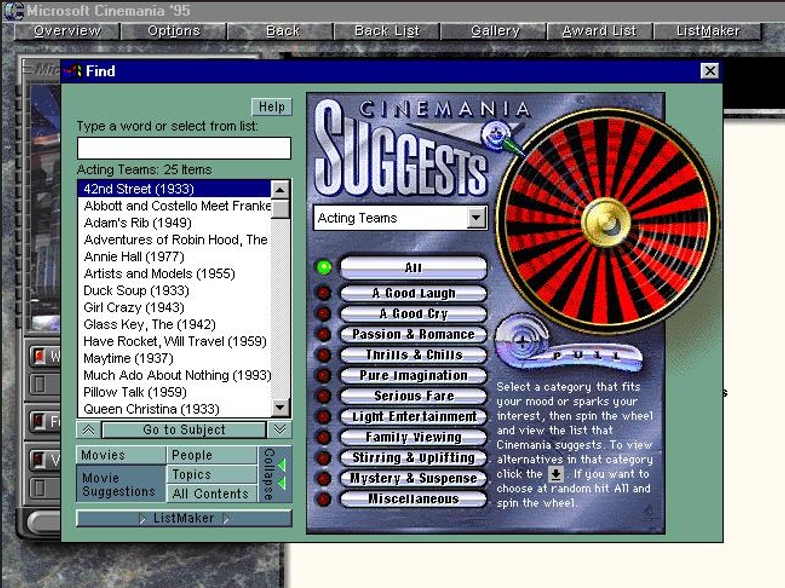Open the Gallery menu item

click(x=495, y=31)
